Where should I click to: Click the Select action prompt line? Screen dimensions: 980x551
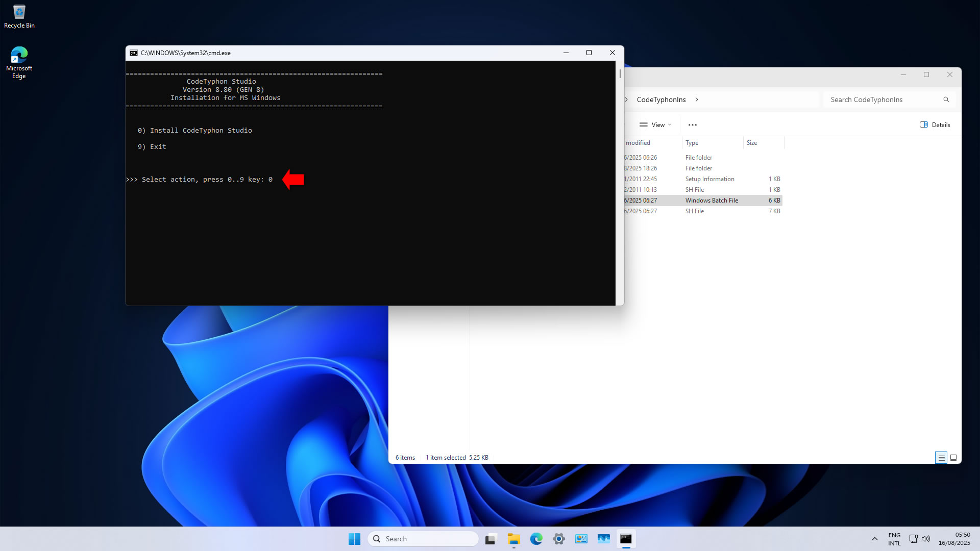click(x=199, y=180)
